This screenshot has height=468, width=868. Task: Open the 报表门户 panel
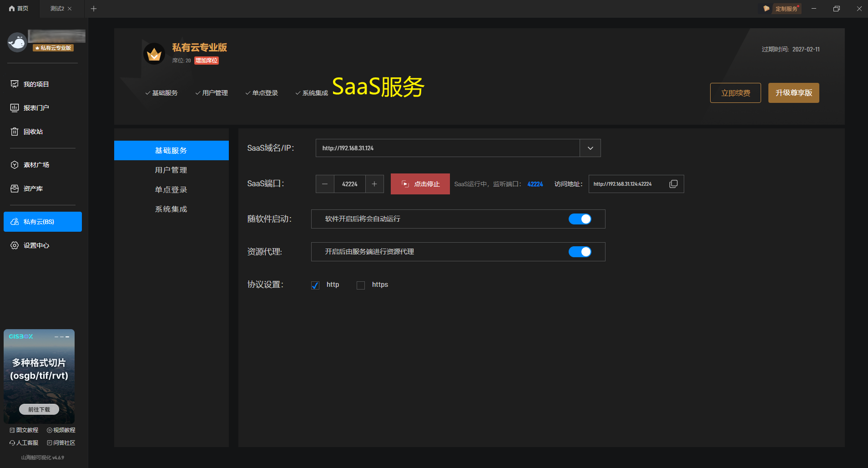tap(35, 107)
